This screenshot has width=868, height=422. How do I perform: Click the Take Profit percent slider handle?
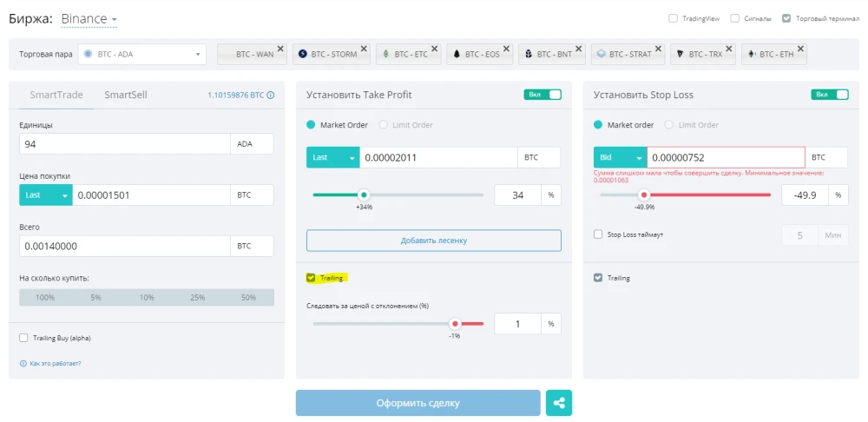(363, 195)
